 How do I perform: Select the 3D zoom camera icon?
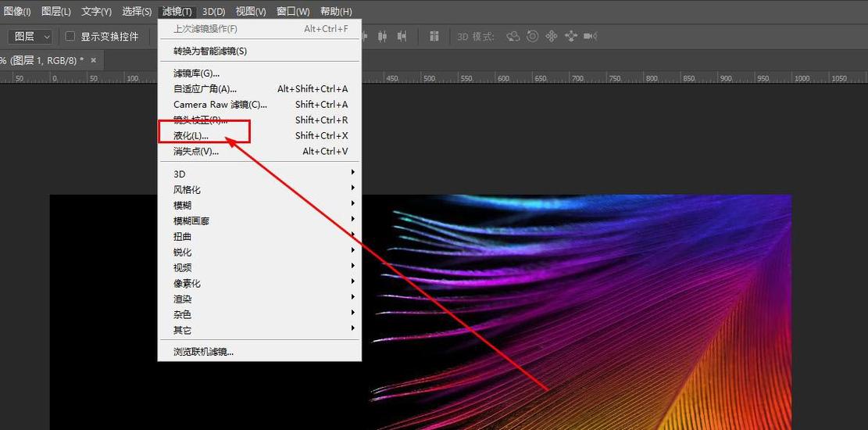(590, 37)
